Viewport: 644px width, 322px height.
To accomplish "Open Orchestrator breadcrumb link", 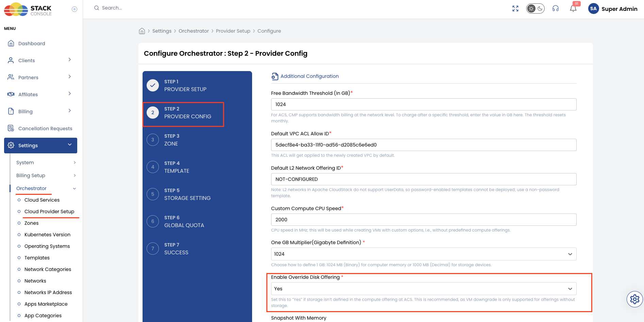I will point(194,31).
